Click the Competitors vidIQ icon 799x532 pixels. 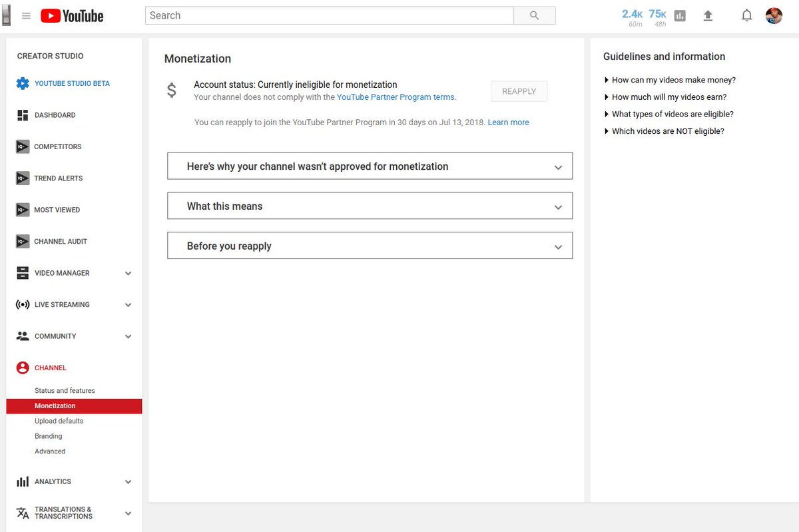coord(23,146)
